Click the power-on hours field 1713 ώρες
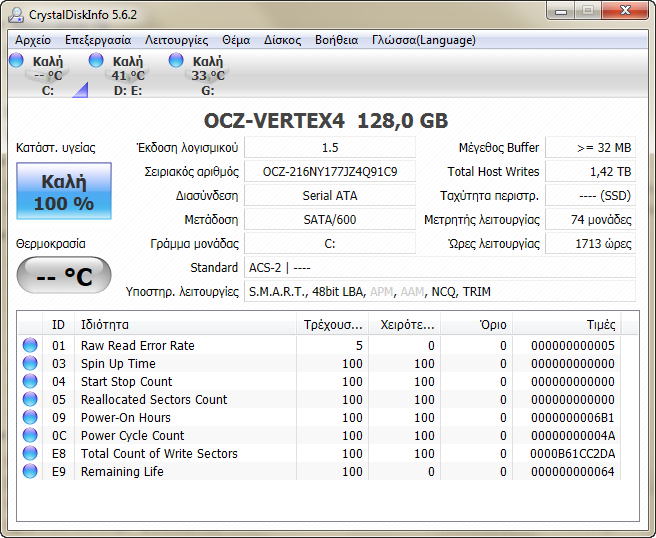This screenshot has width=656, height=538. coord(590,244)
